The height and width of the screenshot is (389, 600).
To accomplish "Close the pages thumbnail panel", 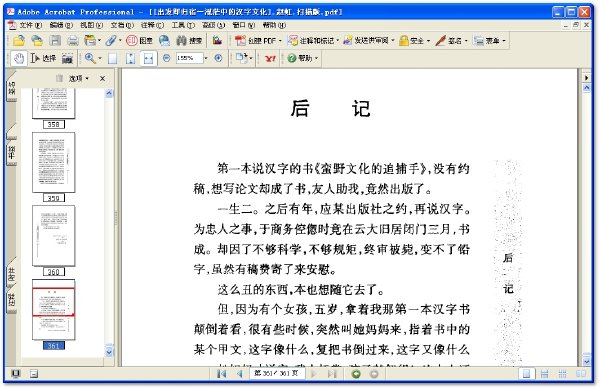I will tap(102, 78).
